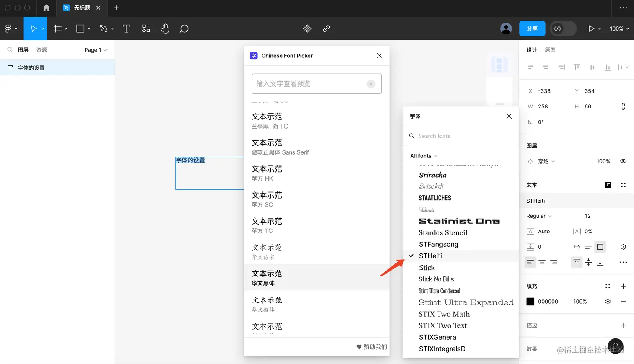Select the Move tool
Viewport: 634px width, 364px height.
click(33, 28)
